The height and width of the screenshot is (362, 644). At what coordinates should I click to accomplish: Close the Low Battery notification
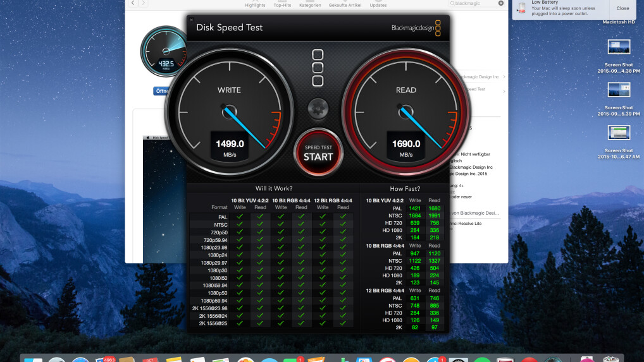[622, 8]
